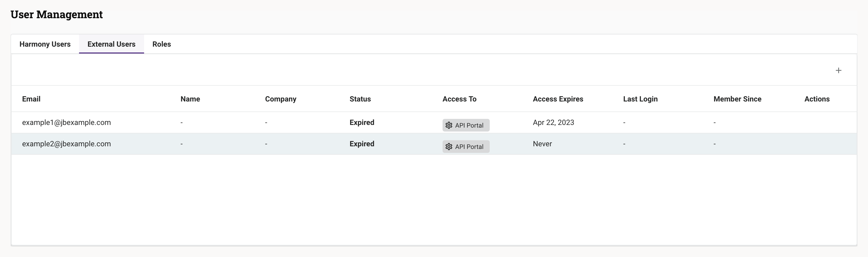Image resolution: width=868 pixels, height=257 pixels.
Task: Click the Access To column header
Action: coord(459,99)
